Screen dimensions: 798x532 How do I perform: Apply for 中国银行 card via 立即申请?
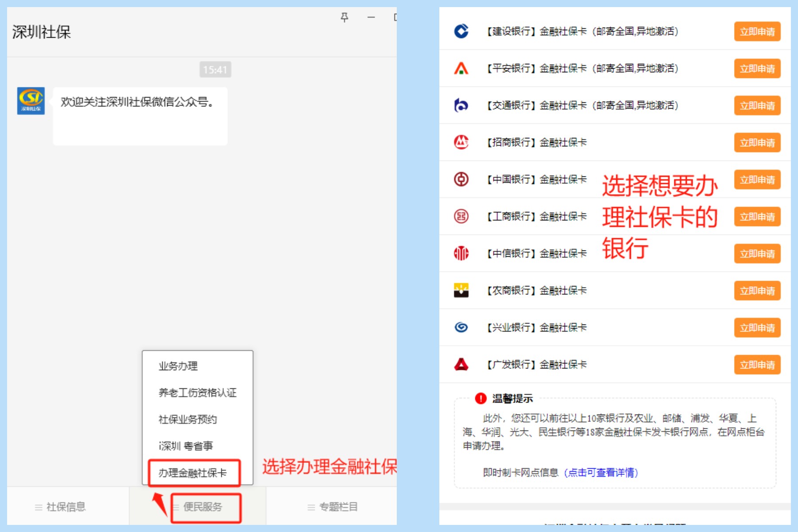757,180
